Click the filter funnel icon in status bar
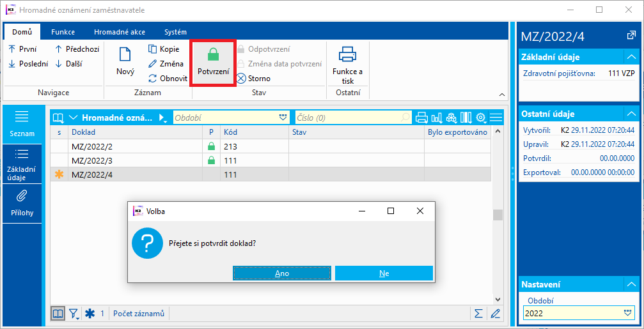This screenshot has width=644, height=329. (x=74, y=314)
